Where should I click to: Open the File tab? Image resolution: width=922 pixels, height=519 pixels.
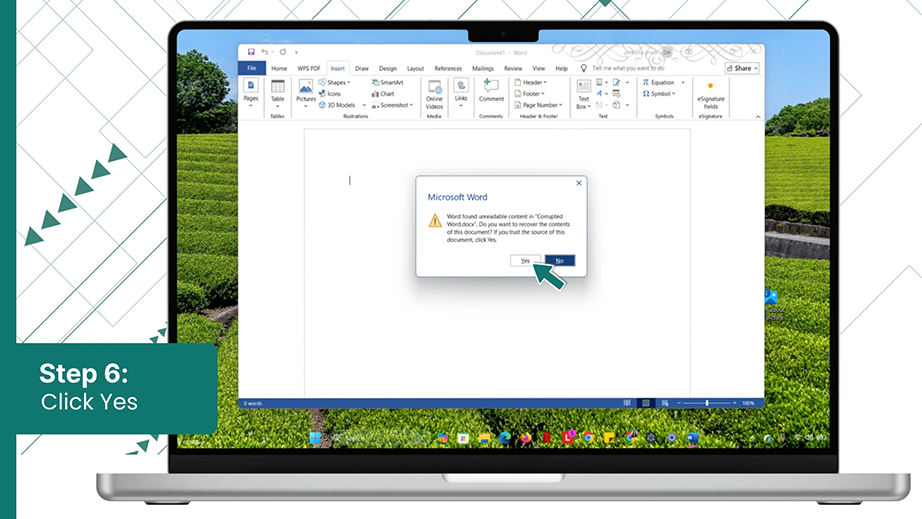[252, 68]
